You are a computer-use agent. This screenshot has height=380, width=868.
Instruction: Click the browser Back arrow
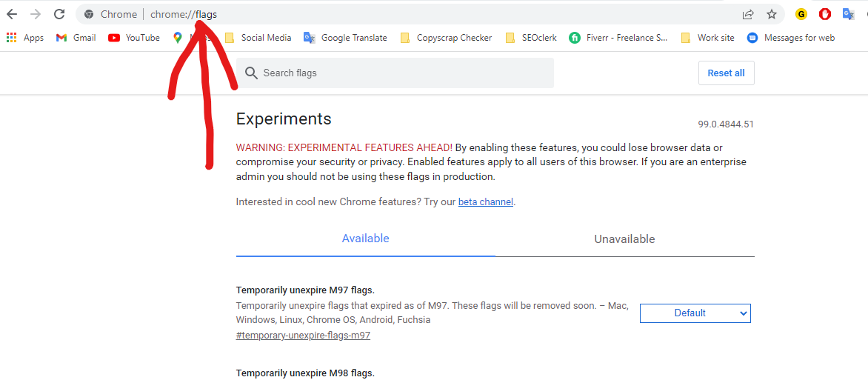[x=12, y=14]
